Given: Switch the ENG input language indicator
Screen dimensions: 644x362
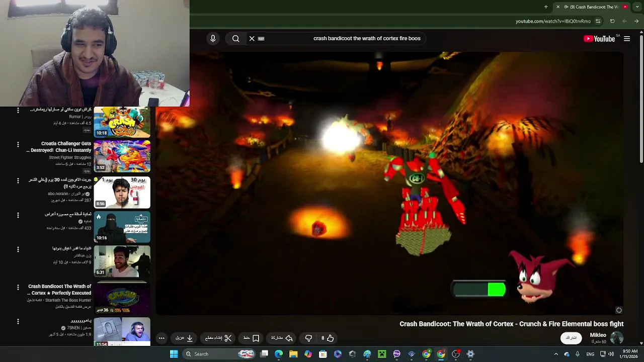Looking at the screenshot, I should (x=590, y=354).
